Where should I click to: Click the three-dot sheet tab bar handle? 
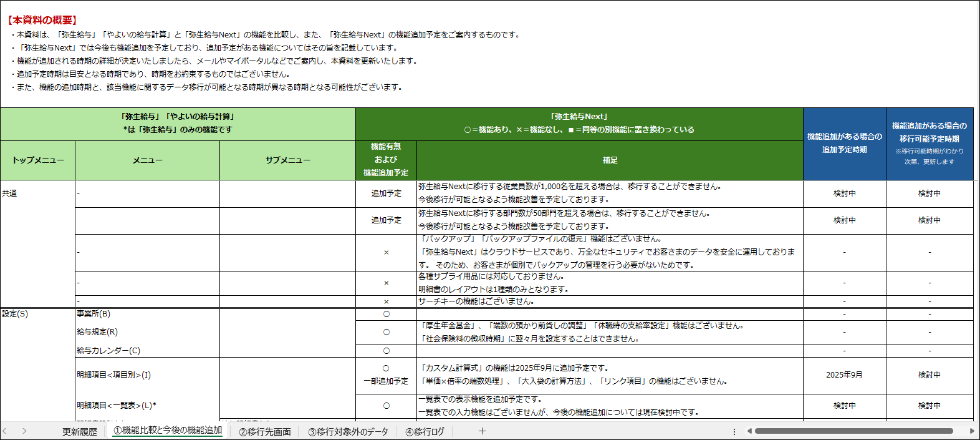(x=734, y=431)
